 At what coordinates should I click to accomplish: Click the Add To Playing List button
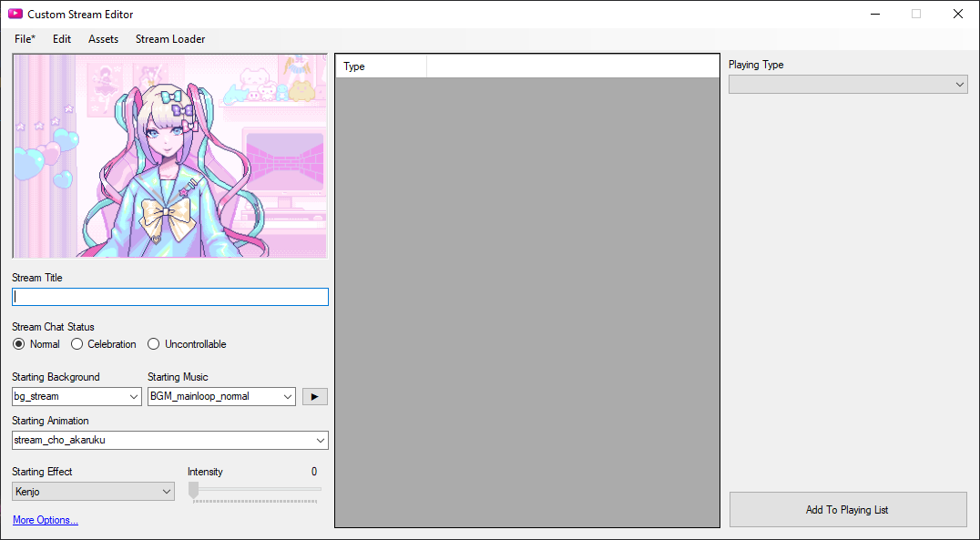(x=848, y=510)
